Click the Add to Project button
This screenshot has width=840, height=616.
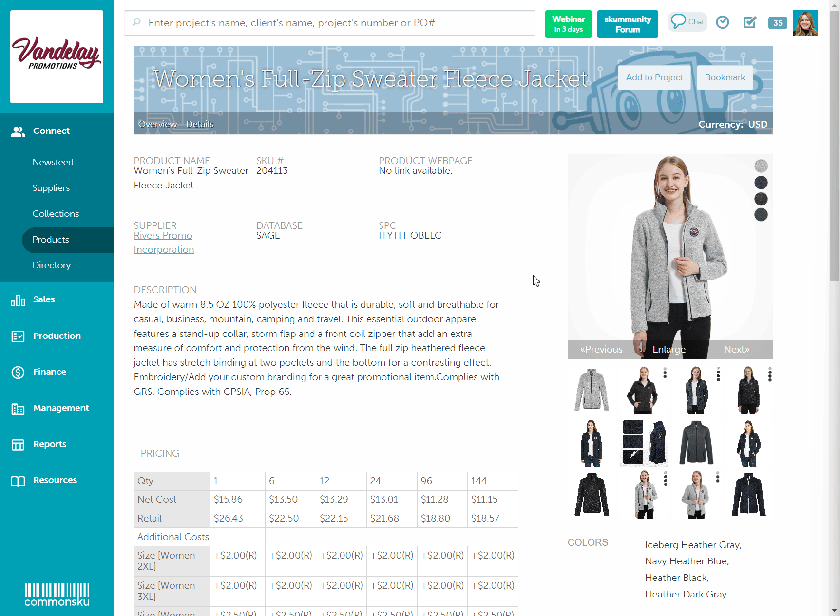pyautogui.click(x=654, y=77)
